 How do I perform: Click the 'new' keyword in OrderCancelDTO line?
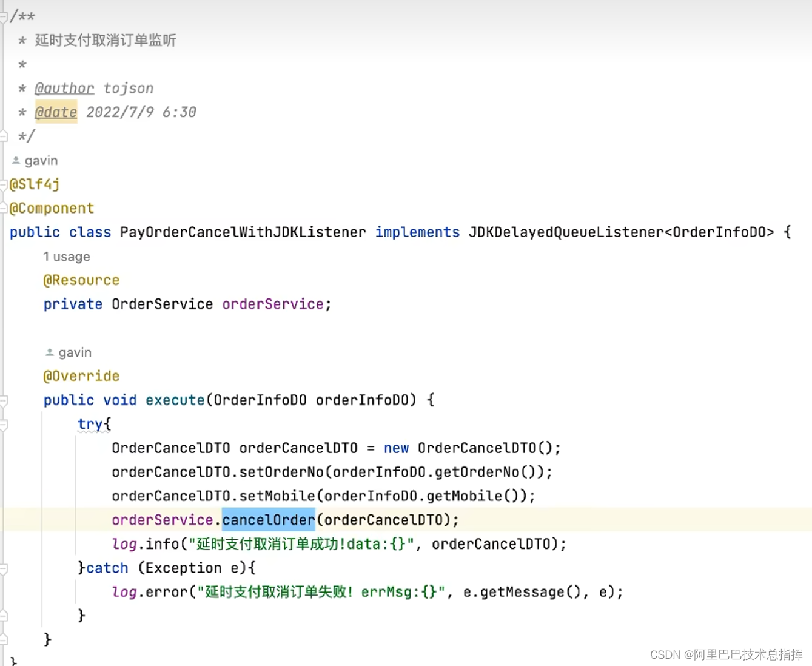point(396,448)
